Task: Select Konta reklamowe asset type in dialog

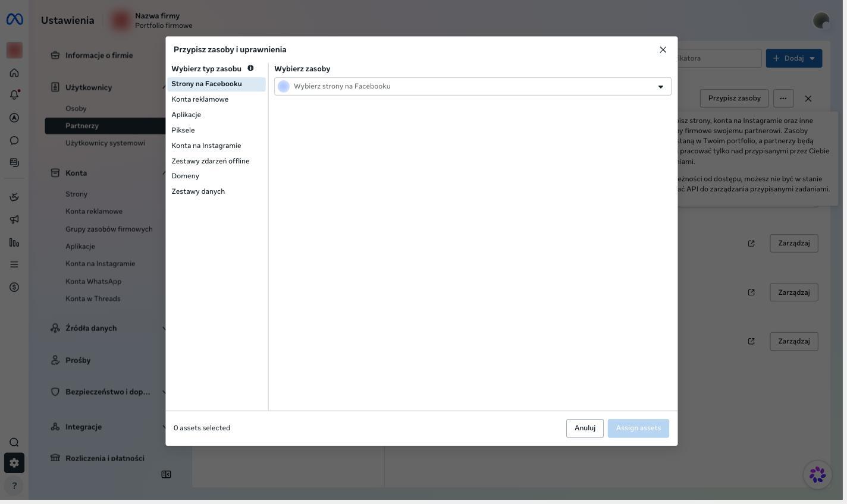Action: pyautogui.click(x=217, y=99)
